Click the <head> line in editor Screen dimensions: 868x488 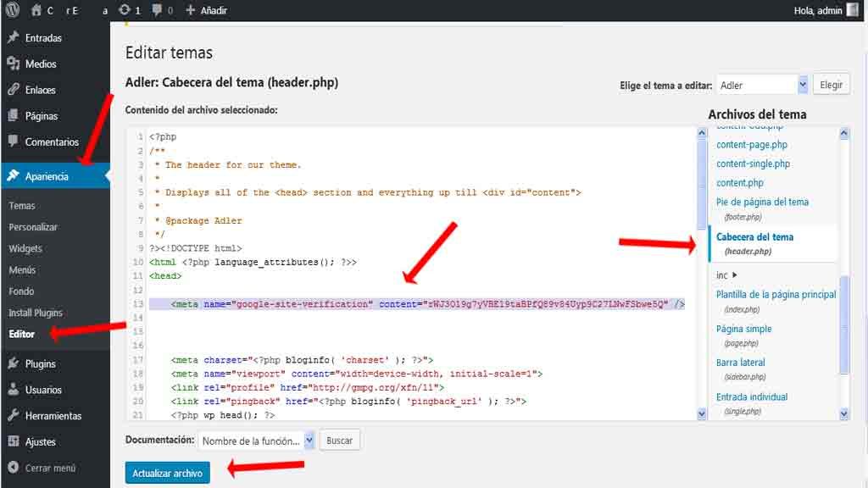165,275
